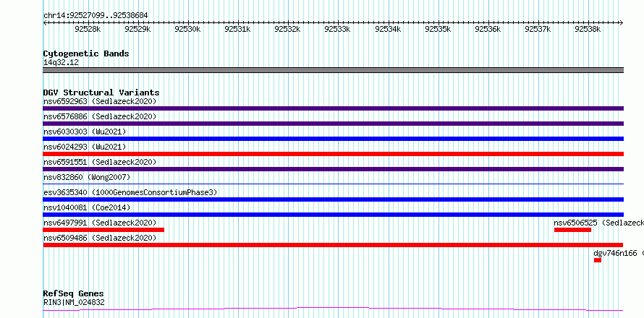This screenshot has width=644, height=318.
Task: Open the nsv6024293 (Wu2021) label
Action: coord(85,147)
